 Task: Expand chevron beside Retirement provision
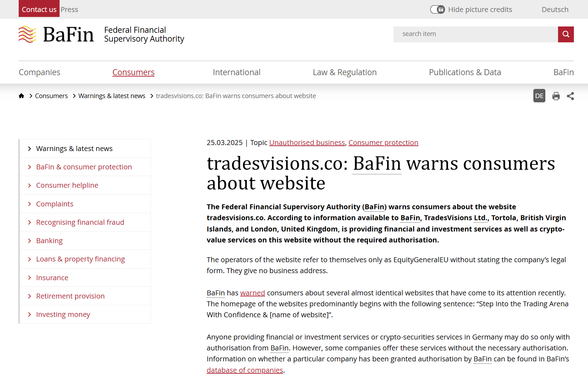30,296
